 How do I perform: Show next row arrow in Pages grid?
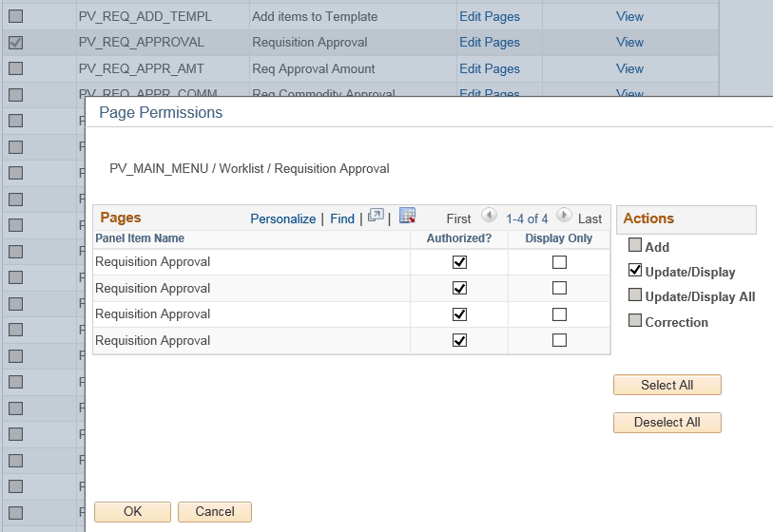[x=564, y=216]
